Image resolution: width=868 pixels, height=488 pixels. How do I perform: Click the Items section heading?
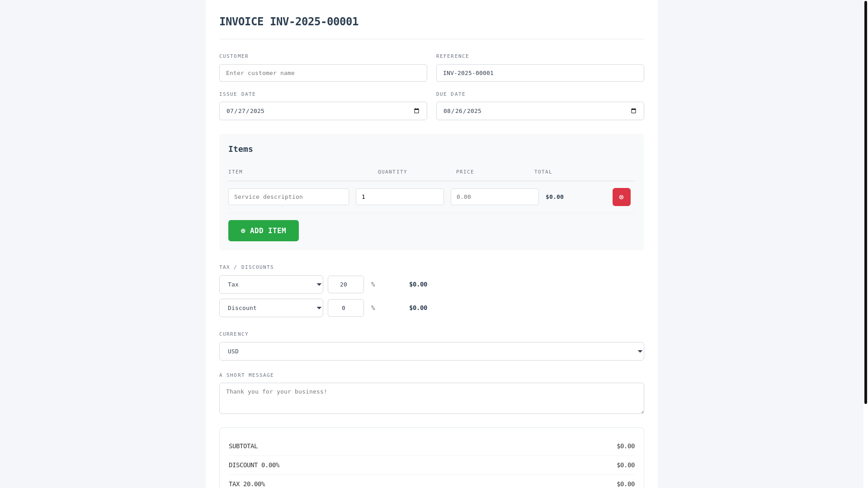pos(241,149)
